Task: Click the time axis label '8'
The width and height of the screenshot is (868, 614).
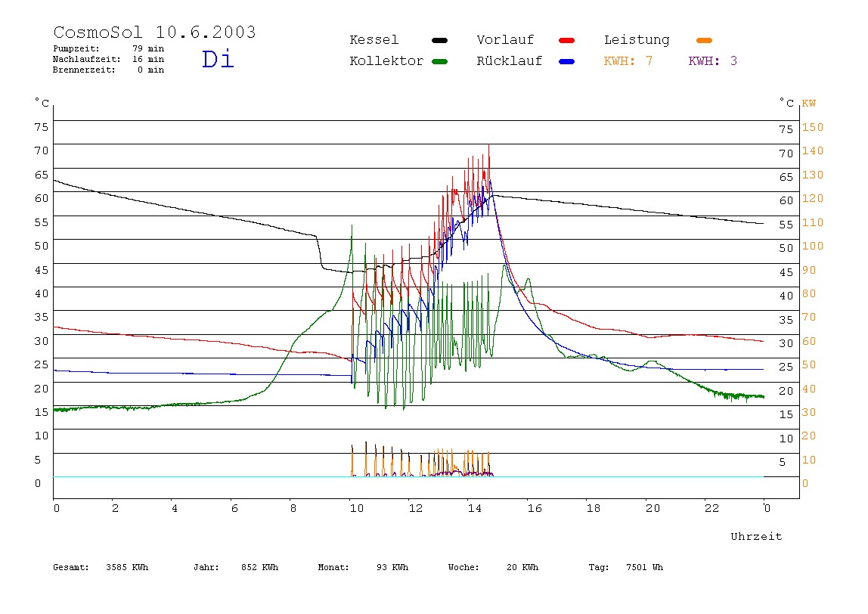Action: point(293,508)
